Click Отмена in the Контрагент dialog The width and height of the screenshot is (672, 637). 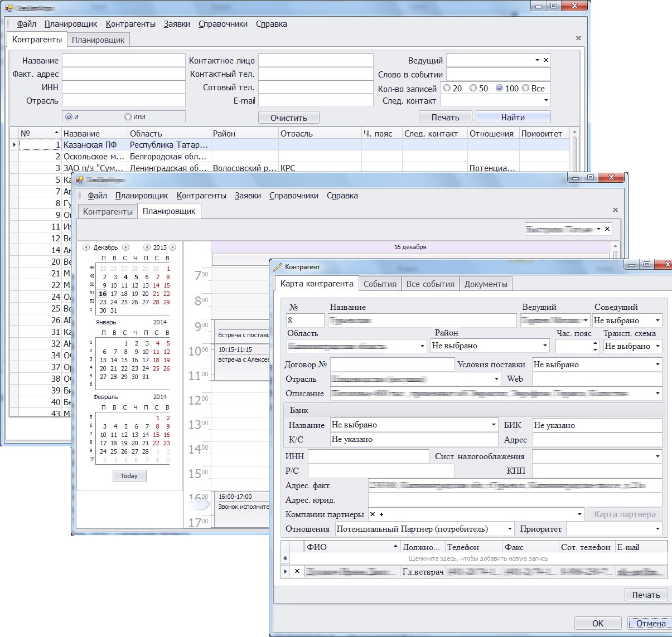(x=651, y=624)
